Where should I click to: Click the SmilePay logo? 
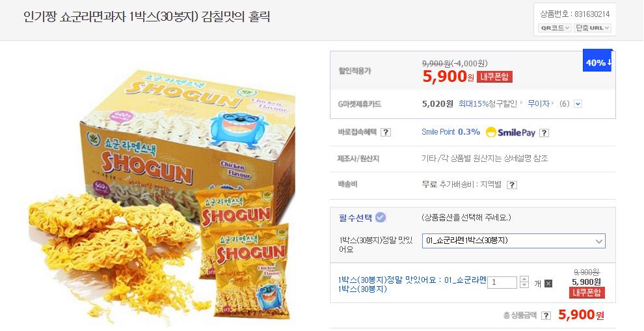pyautogui.click(x=511, y=132)
